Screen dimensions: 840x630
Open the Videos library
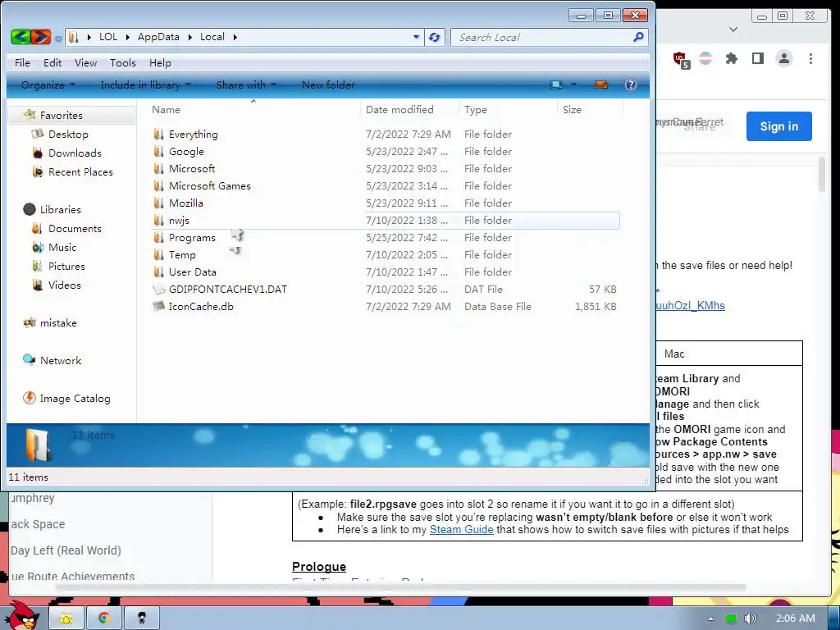point(64,285)
